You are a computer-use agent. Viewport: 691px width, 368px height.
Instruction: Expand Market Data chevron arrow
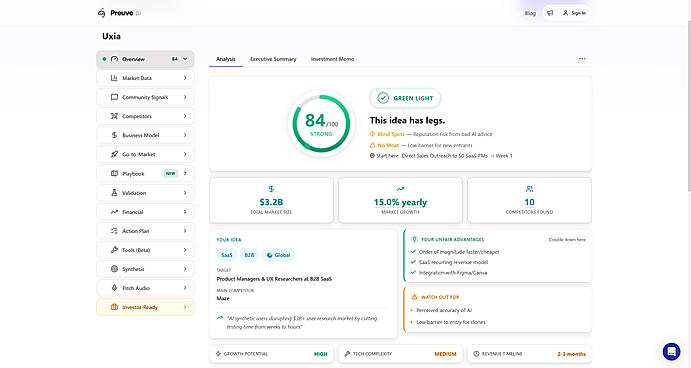click(x=185, y=78)
